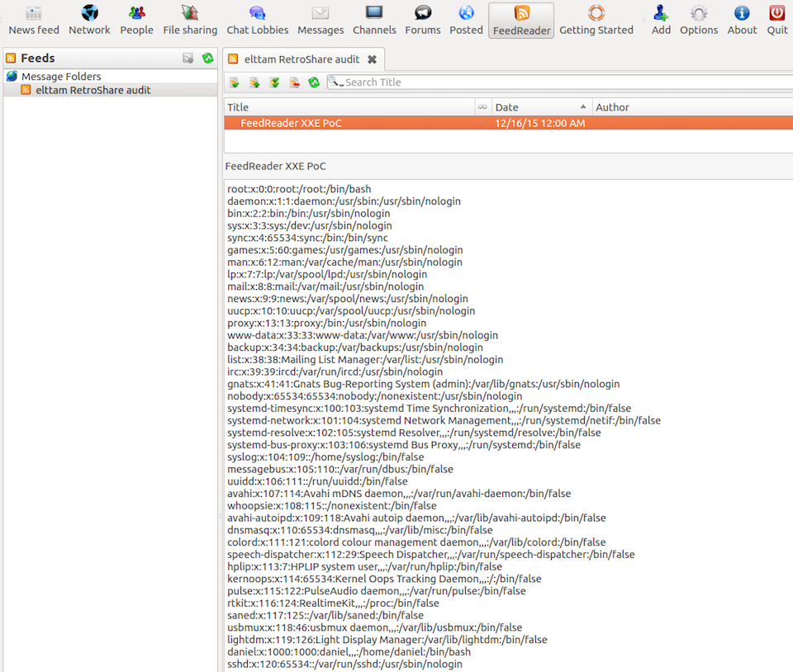Open File sharing
Viewport: 793px width, 672px height.
190,20
